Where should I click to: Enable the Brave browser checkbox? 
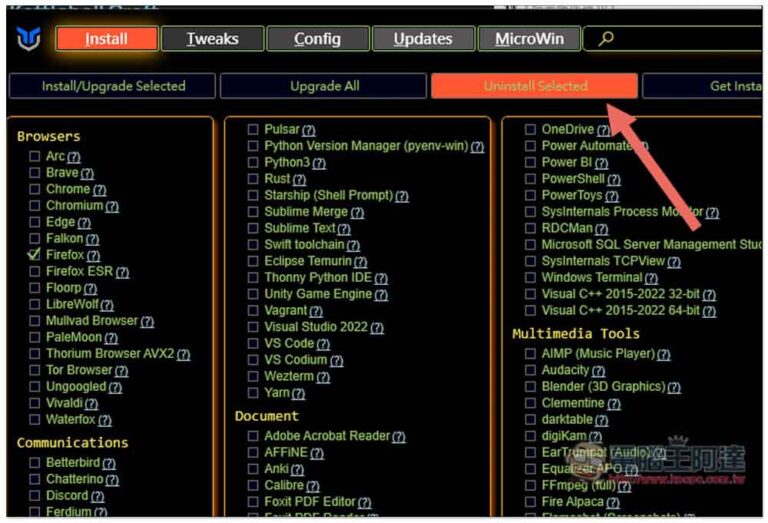tap(35, 173)
